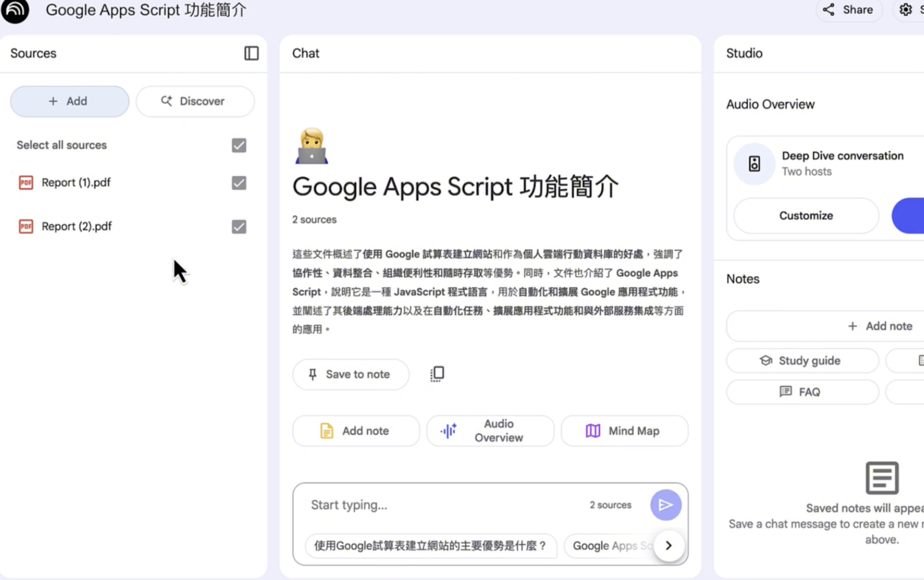This screenshot has width=924, height=580.
Task: Show more suggested questions with right chevron
Action: coord(669,546)
